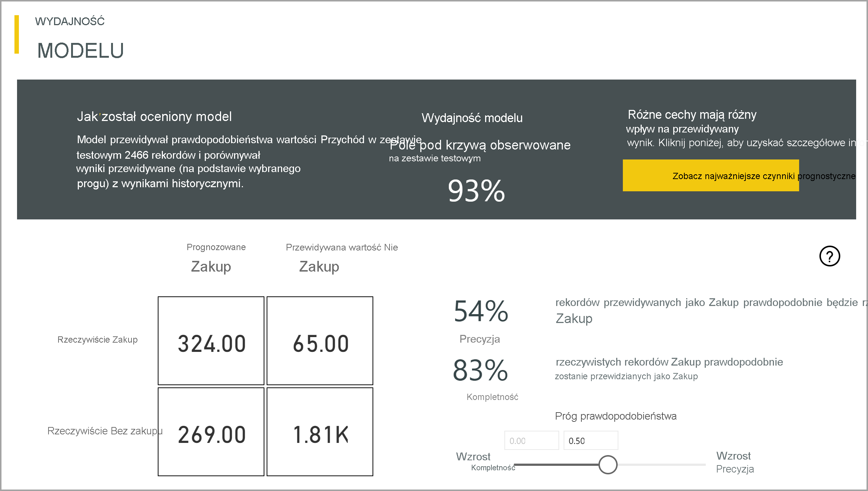Open the help question mark icon
The height and width of the screenshot is (491, 868).
[x=829, y=256]
